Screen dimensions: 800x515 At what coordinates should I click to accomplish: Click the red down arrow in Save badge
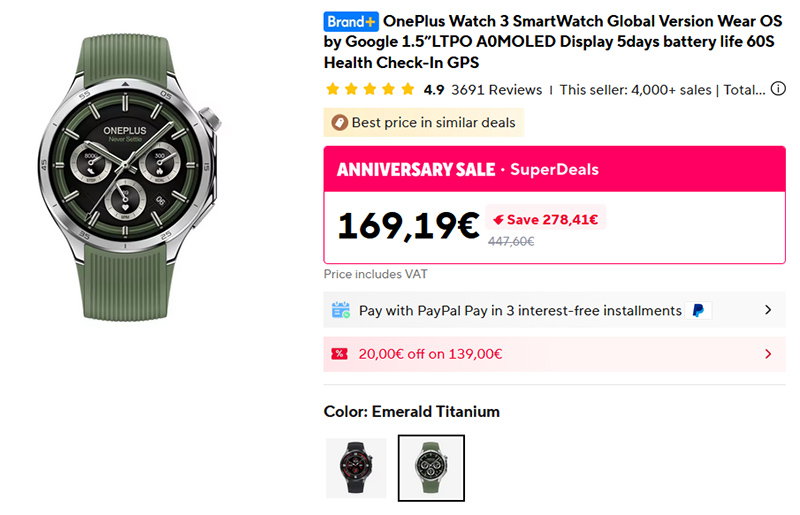497,219
